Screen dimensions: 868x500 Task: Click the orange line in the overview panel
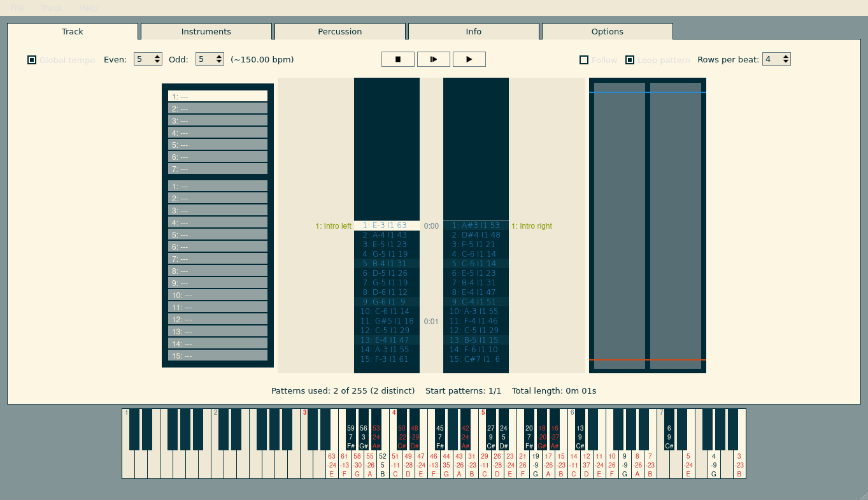pos(648,360)
